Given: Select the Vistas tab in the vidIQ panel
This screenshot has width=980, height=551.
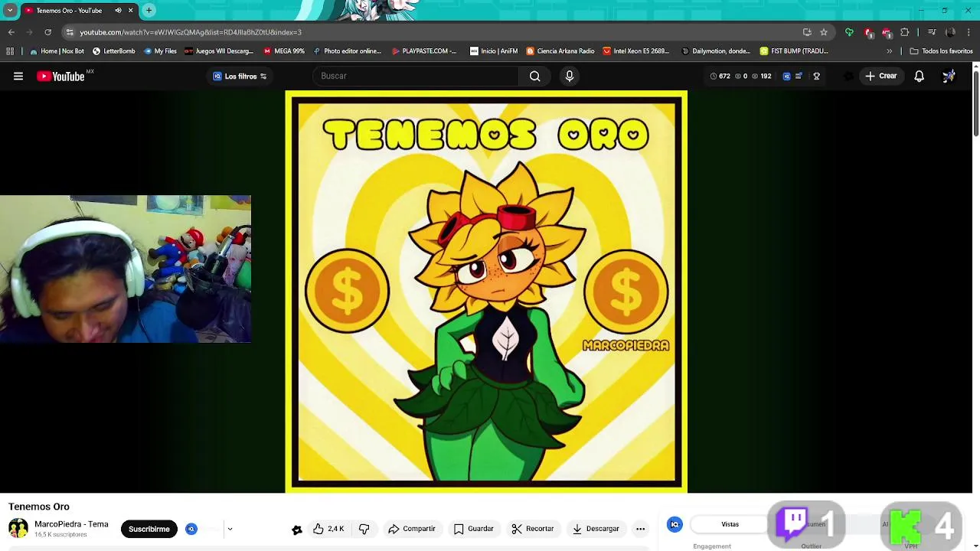Looking at the screenshot, I should (x=730, y=524).
